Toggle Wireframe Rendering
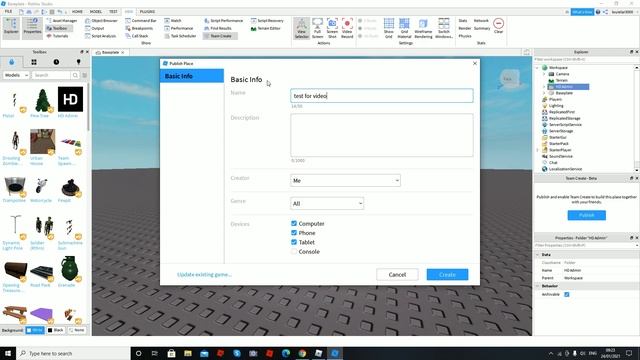This screenshot has width=640, height=360. pos(423,28)
